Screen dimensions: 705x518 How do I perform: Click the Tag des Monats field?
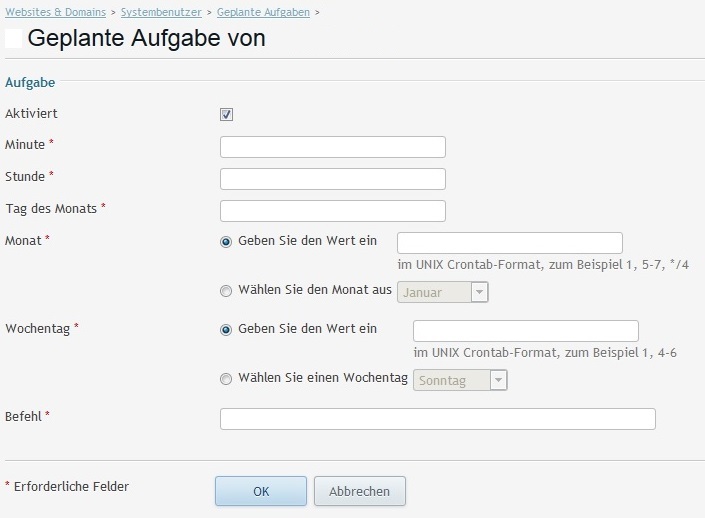click(333, 211)
